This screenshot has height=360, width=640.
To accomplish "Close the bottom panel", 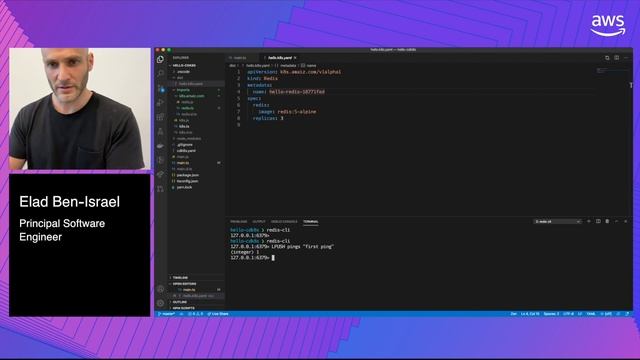I will point(625,221).
